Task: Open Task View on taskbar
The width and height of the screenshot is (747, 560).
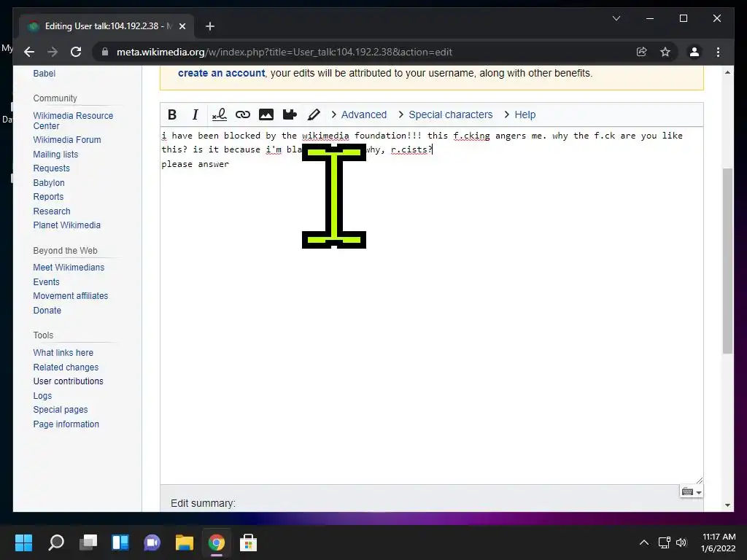Action: coord(88,542)
